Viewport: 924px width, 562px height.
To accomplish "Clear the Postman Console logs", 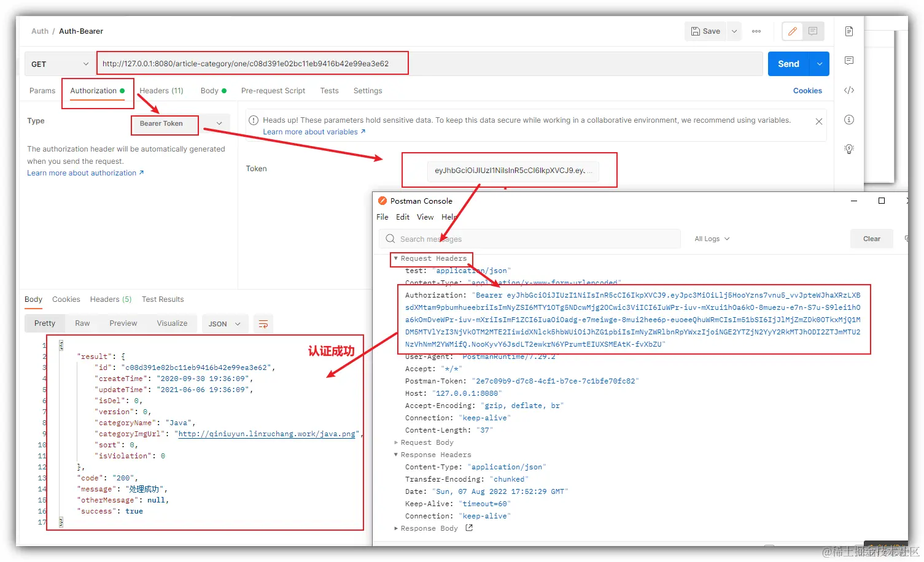I will pyautogui.click(x=872, y=239).
